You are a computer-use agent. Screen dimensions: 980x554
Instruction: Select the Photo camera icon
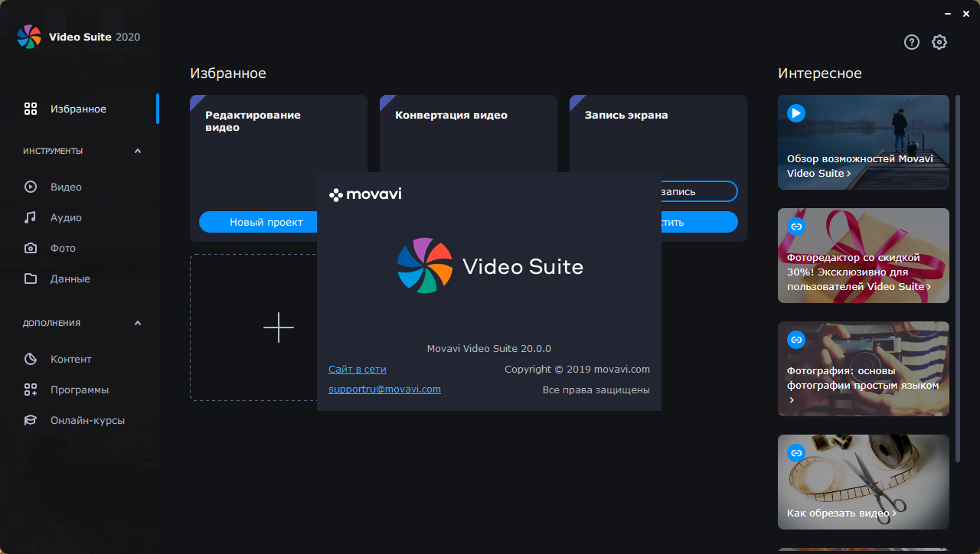tap(31, 248)
